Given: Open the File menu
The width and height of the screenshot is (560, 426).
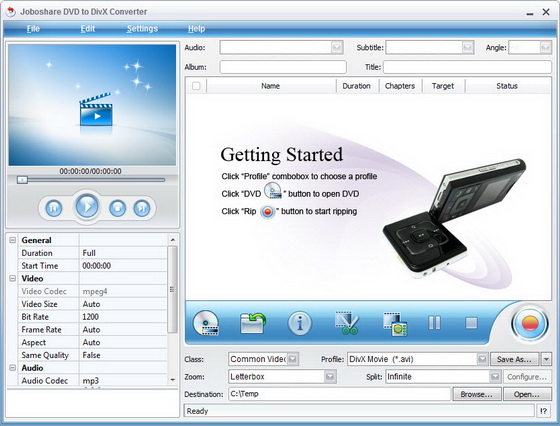Looking at the screenshot, I should 33,29.
